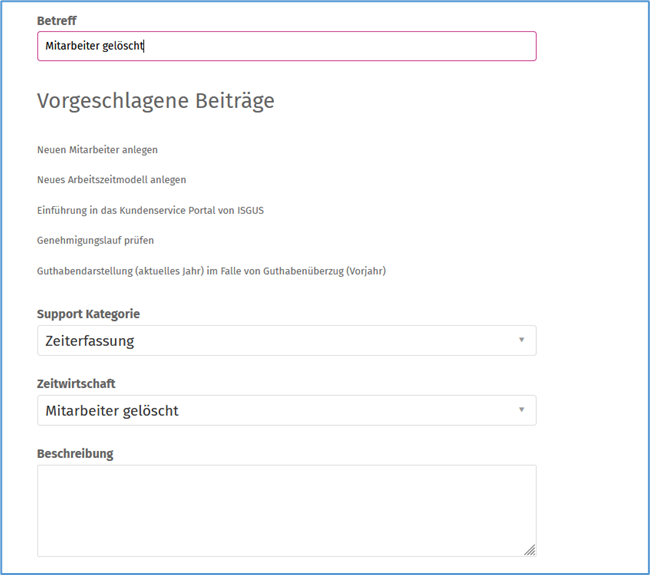Select the 'Zeiterfassung' value text
This screenshot has height=575, width=650.
coord(90,341)
